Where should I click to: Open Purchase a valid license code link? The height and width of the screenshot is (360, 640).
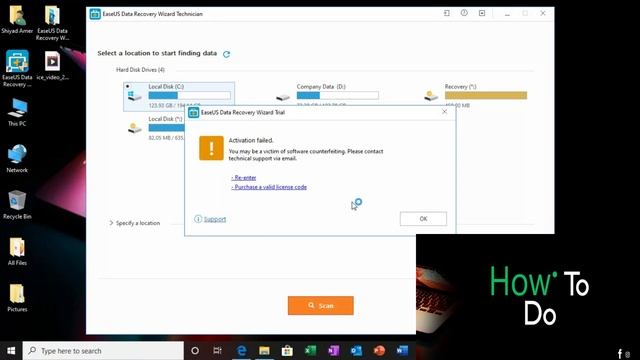click(x=269, y=187)
